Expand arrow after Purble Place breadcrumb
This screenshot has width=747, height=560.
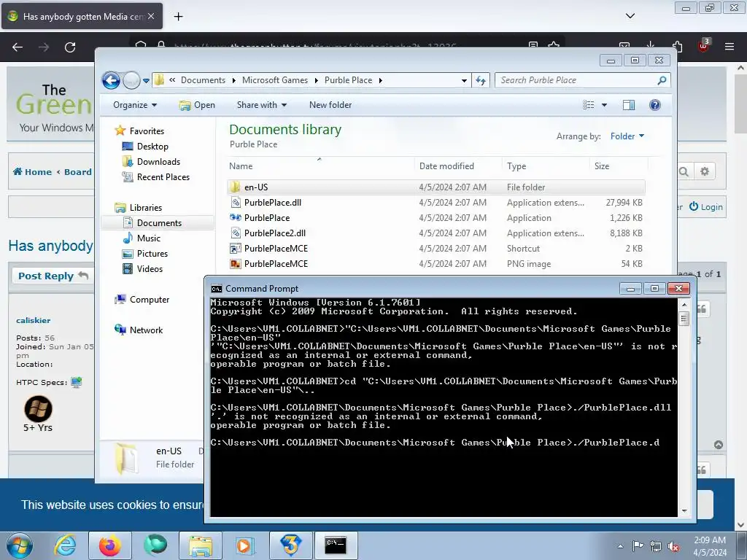pos(380,80)
